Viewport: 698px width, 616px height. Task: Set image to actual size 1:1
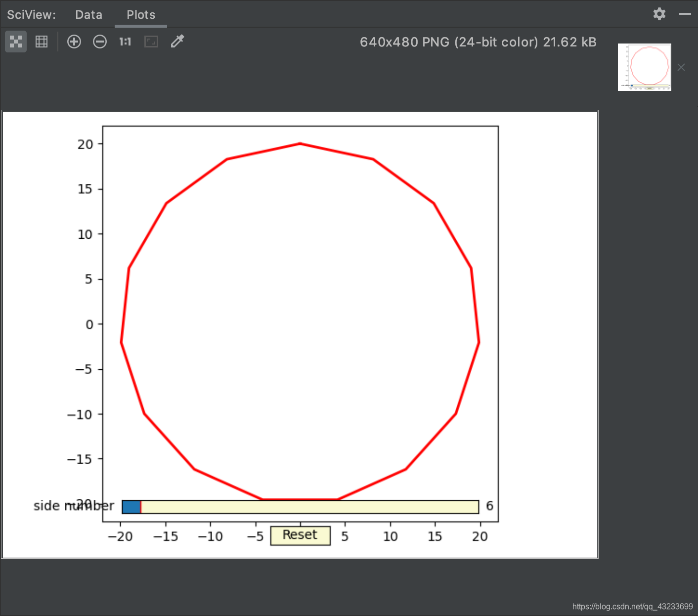coord(125,42)
